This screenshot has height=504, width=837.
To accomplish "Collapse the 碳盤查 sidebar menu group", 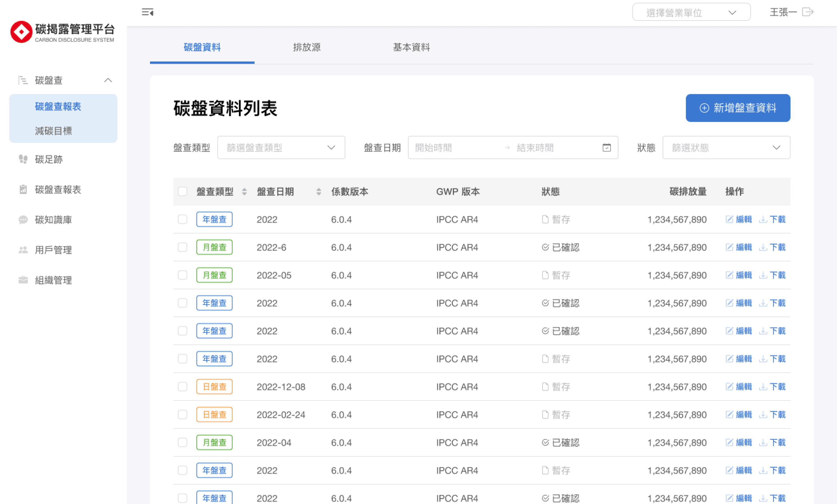I will click(x=108, y=80).
